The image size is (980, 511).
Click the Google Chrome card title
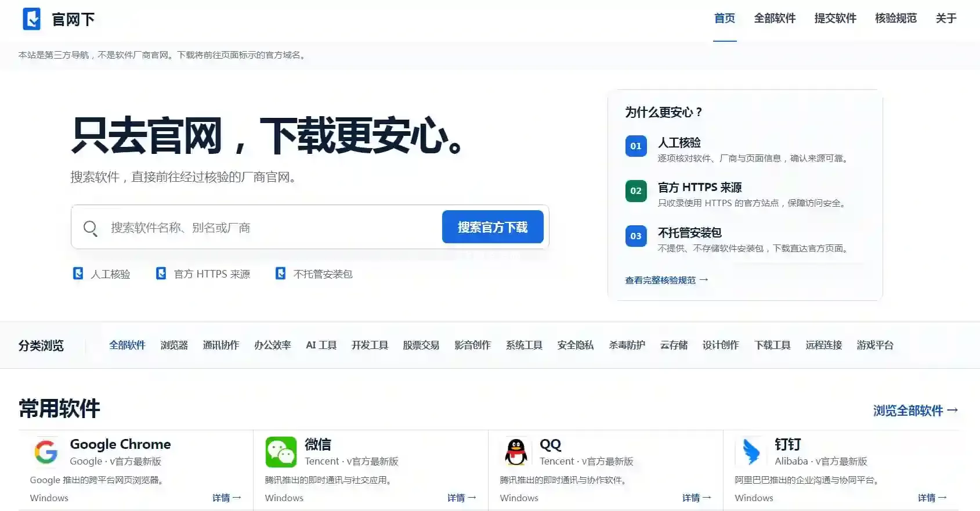point(120,444)
